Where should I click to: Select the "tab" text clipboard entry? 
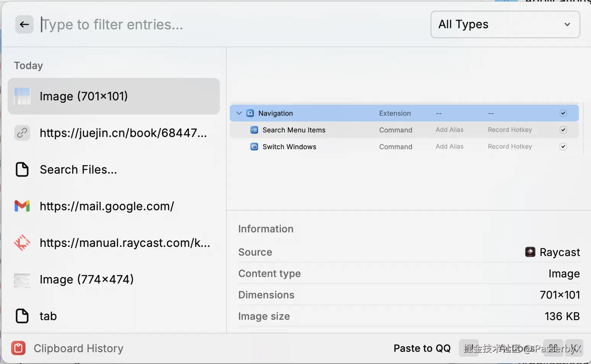point(48,316)
